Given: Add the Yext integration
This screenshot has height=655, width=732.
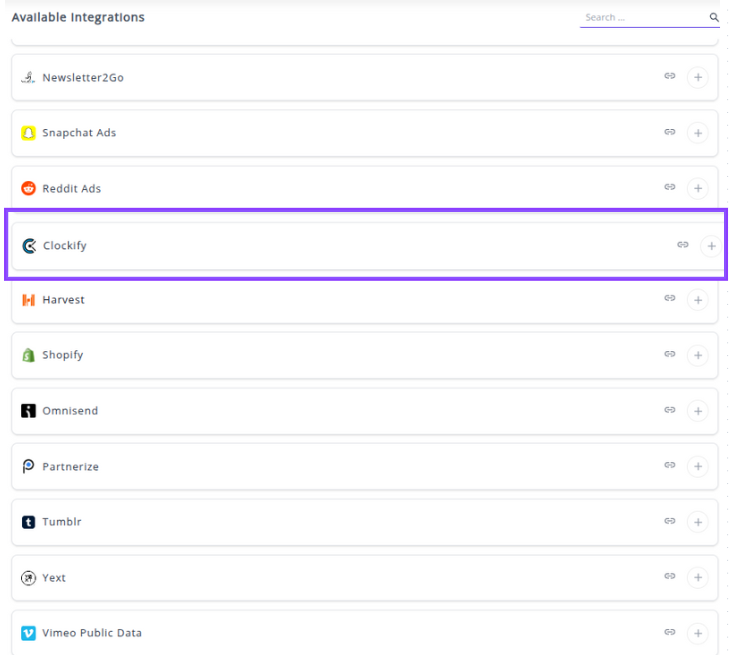Looking at the screenshot, I should point(697,577).
